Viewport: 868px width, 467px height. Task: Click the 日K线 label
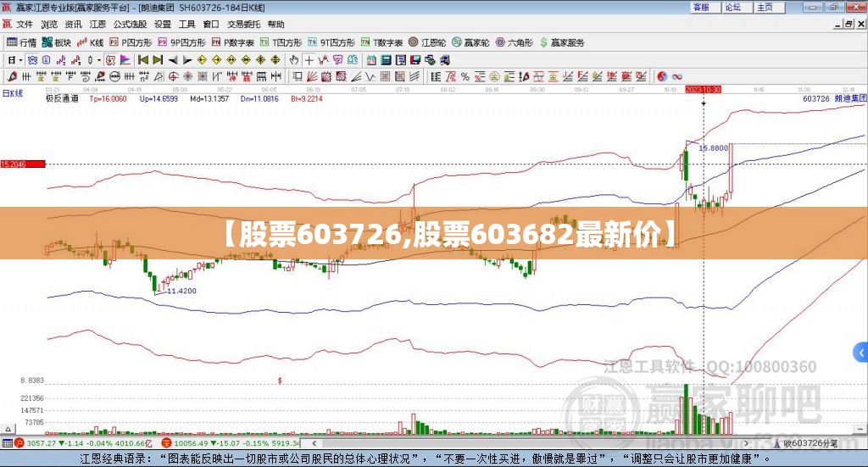coord(13,93)
